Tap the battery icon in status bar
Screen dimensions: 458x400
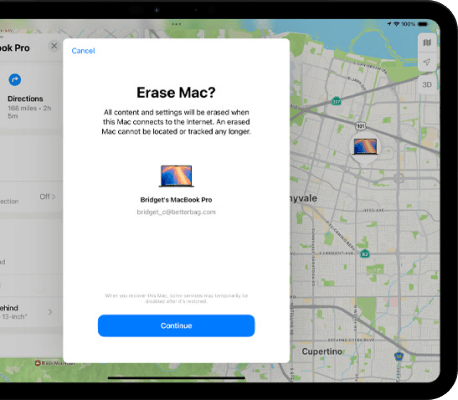423,24
